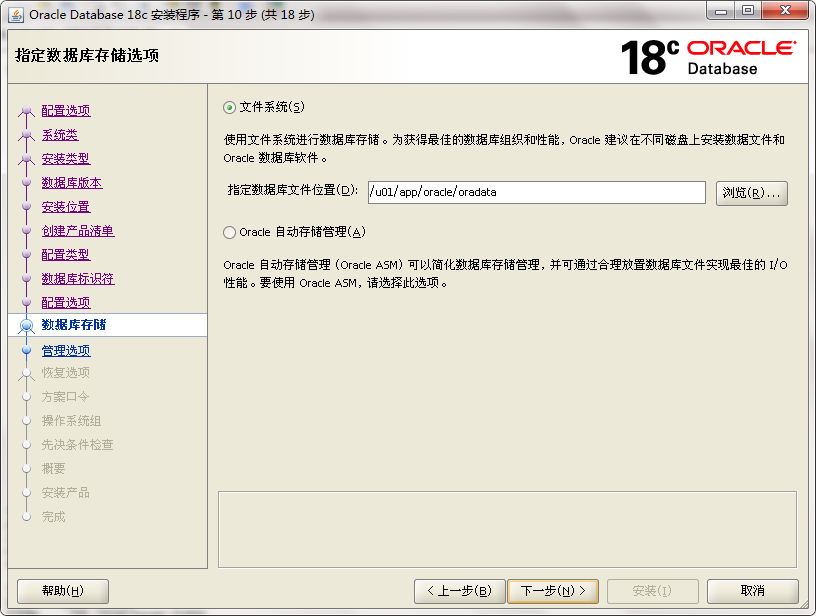
Task: Select the 文件系统(S) radio button
Action: [x=229, y=108]
